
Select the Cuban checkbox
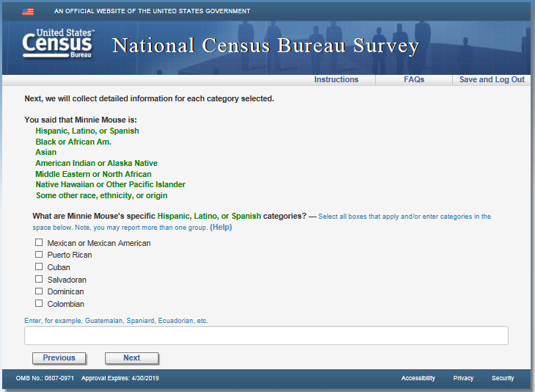(x=39, y=267)
